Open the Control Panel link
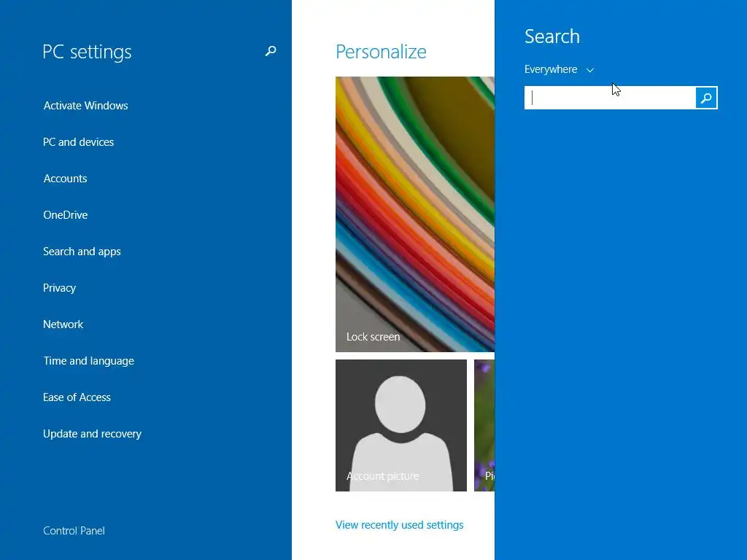The height and width of the screenshot is (560, 747). 74,531
